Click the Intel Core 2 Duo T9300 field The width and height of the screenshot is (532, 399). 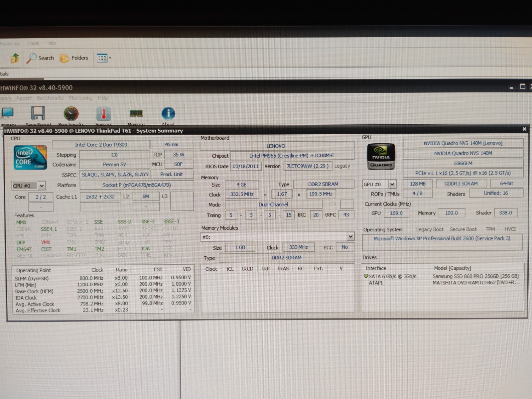101,145
